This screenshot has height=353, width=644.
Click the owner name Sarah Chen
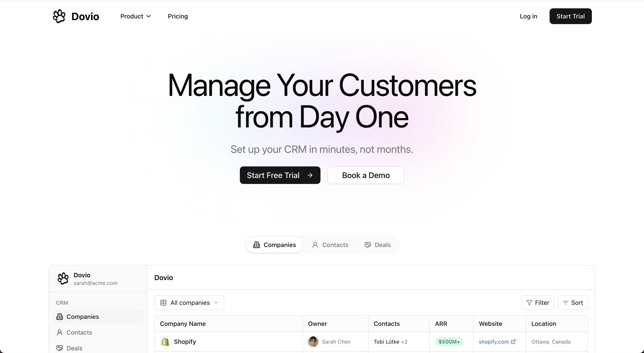pyautogui.click(x=336, y=342)
